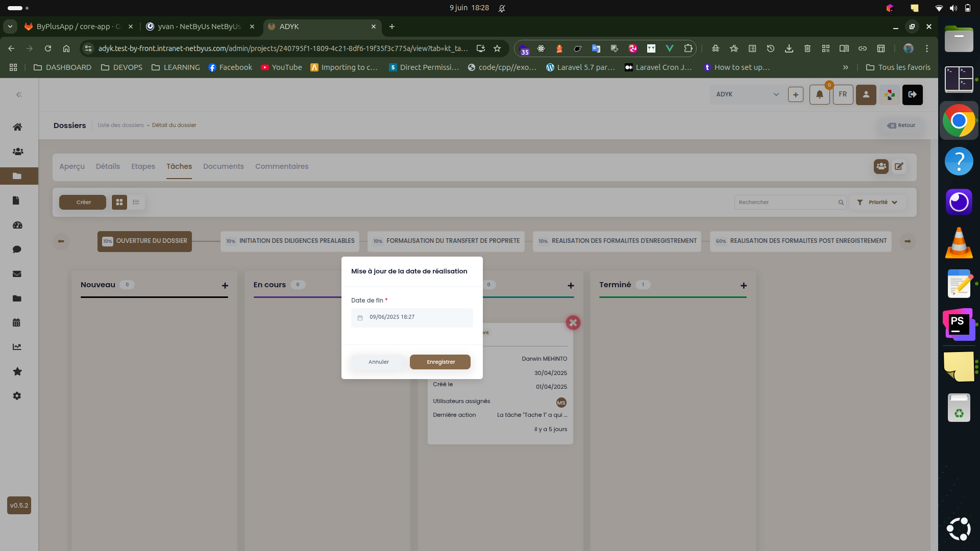
Task: Open the Priorité filter dropdown
Action: click(x=877, y=203)
